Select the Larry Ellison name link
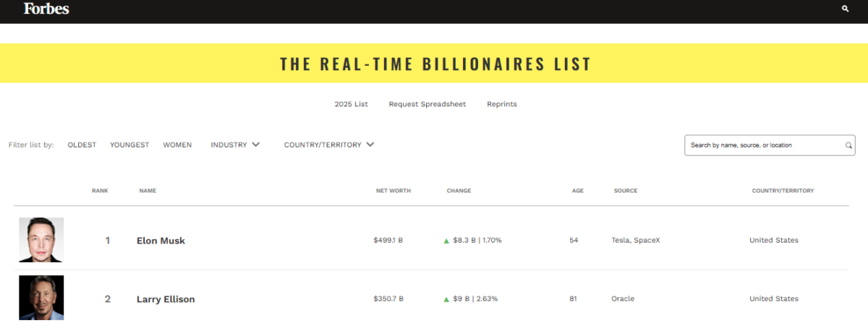The image size is (868, 328). point(166,299)
